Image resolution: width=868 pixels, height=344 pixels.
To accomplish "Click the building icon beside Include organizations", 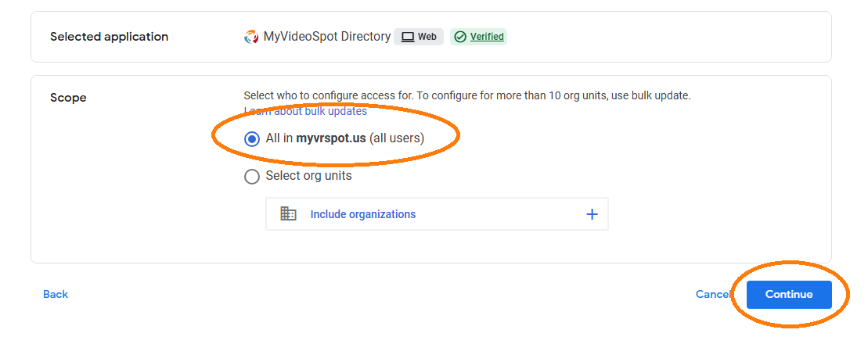I will click(x=288, y=213).
